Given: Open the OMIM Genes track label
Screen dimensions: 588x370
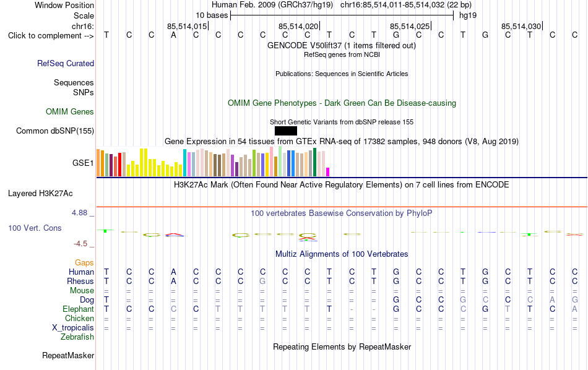Looking at the screenshot, I should tap(69, 112).
